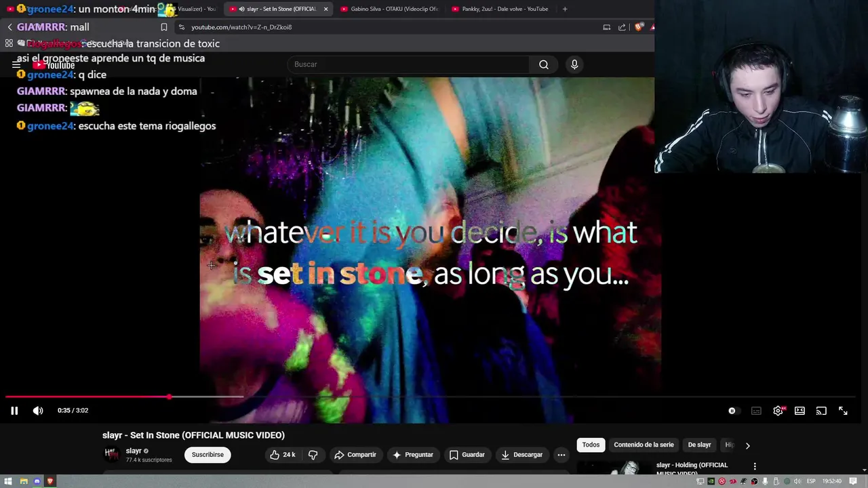
Task: Open Discord from the taskbar
Action: pyautogui.click(x=37, y=481)
